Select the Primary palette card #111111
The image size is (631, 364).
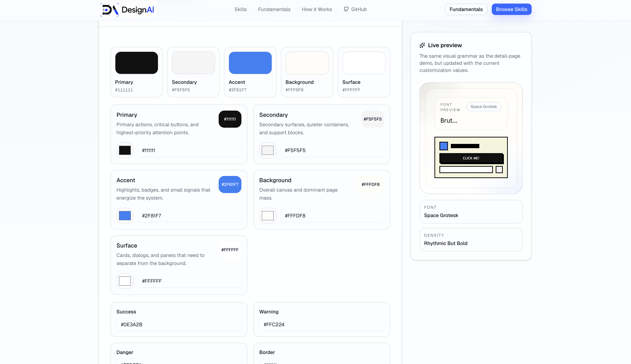click(136, 72)
